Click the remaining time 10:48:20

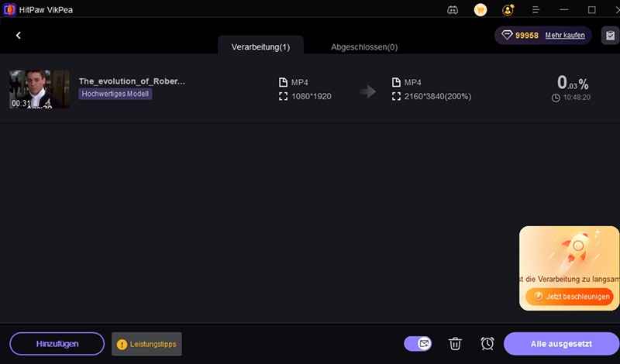[577, 98]
